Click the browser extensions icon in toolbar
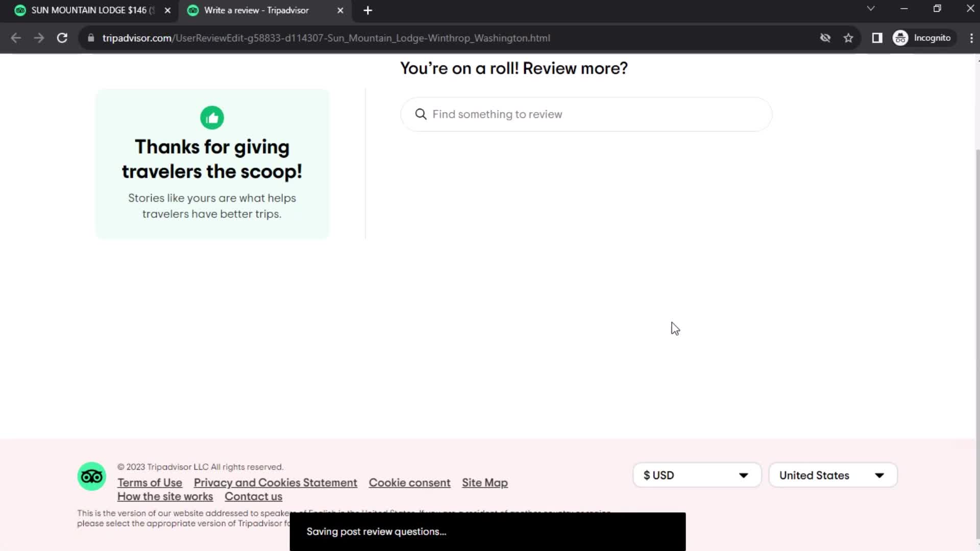The width and height of the screenshot is (980, 551). [x=877, y=38]
